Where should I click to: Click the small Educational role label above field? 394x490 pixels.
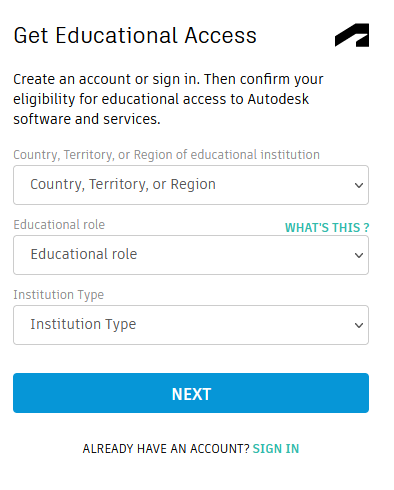point(59,225)
